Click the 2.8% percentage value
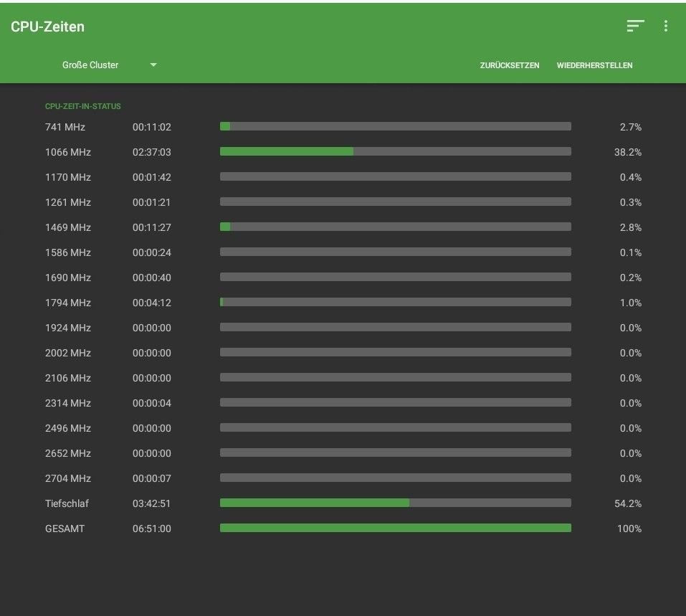Screen dimensions: 686x616 [630, 227]
